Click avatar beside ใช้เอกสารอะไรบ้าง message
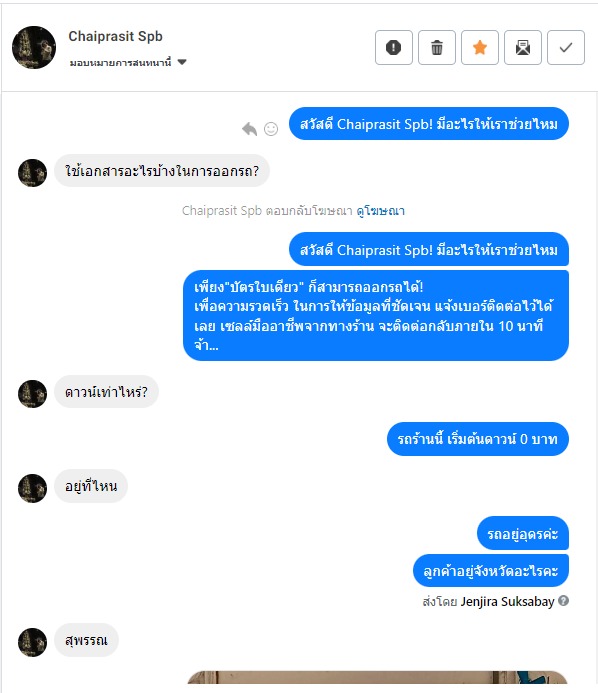The width and height of the screenshot is (598, 693). click(x=32, y=172)
